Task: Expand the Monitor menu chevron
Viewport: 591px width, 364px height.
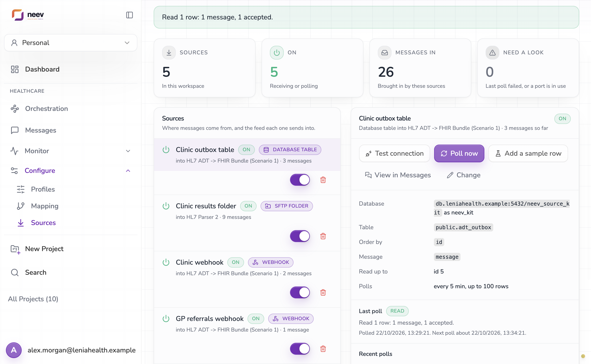Action: point(128,151)
